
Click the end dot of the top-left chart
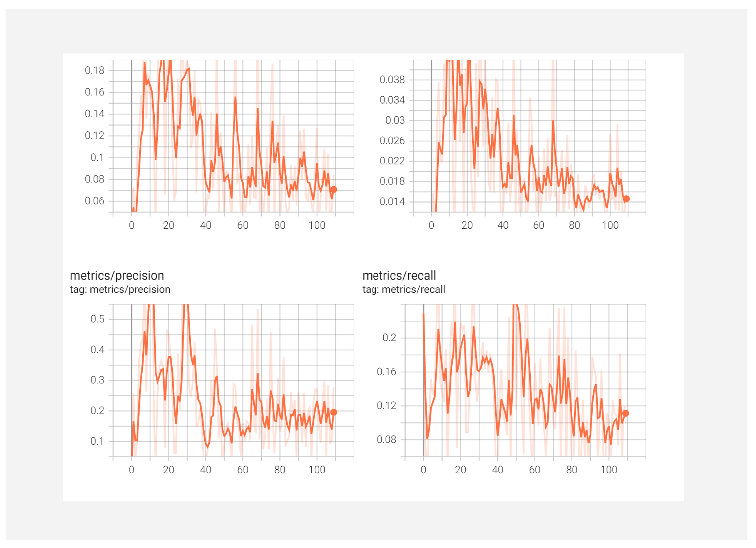334,190
